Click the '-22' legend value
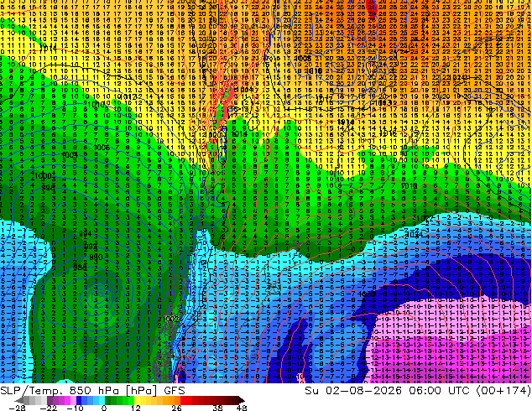532x411 pixels. point(49,408)
